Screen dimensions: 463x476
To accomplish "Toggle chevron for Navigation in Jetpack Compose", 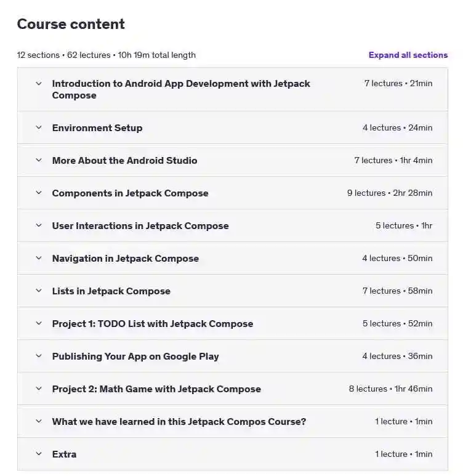I will [39, 258].
